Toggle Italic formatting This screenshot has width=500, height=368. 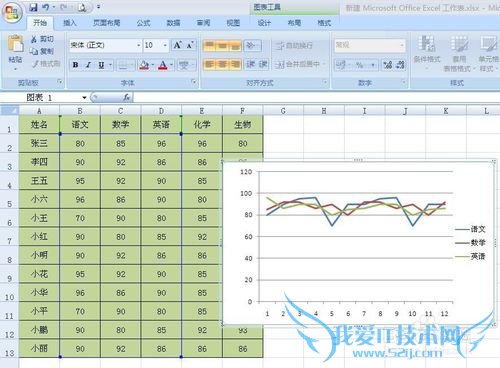pos(88,65)
